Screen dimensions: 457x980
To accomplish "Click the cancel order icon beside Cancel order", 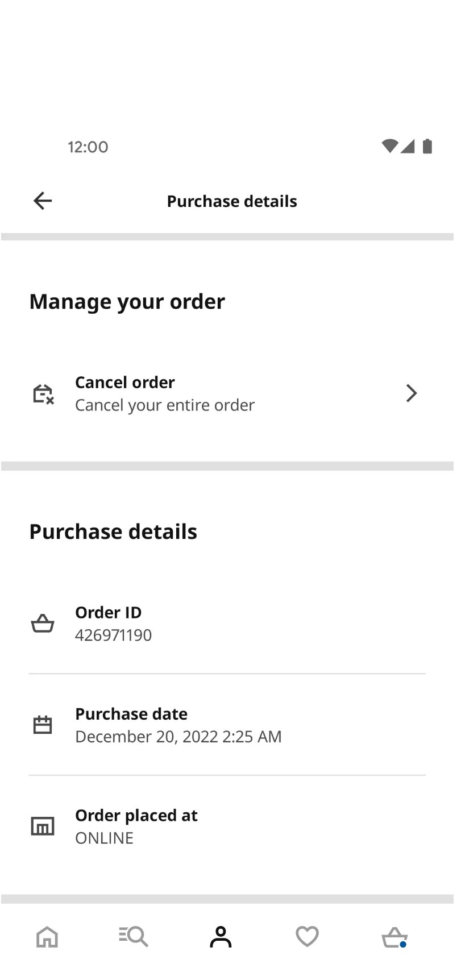I will (x=42, y=393).
